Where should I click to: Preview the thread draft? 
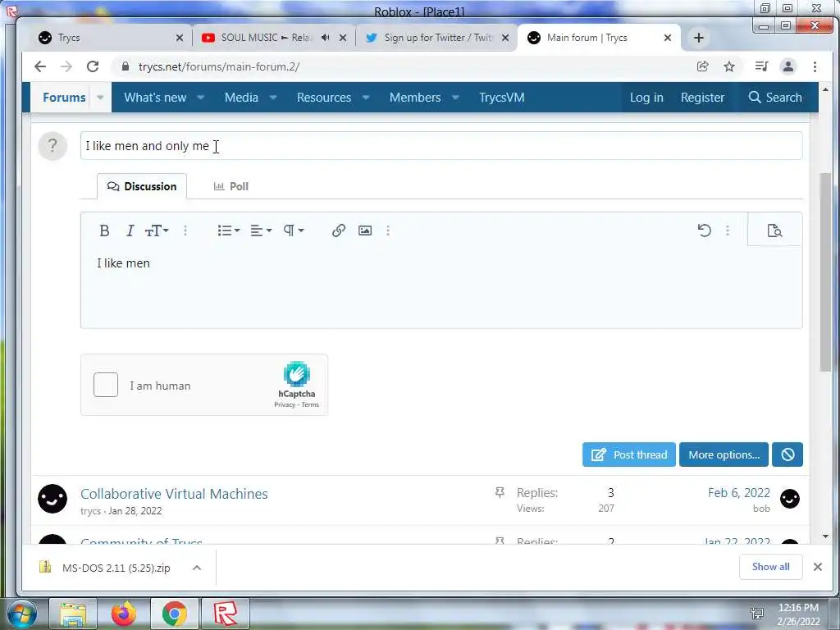(x=774, y=231)
